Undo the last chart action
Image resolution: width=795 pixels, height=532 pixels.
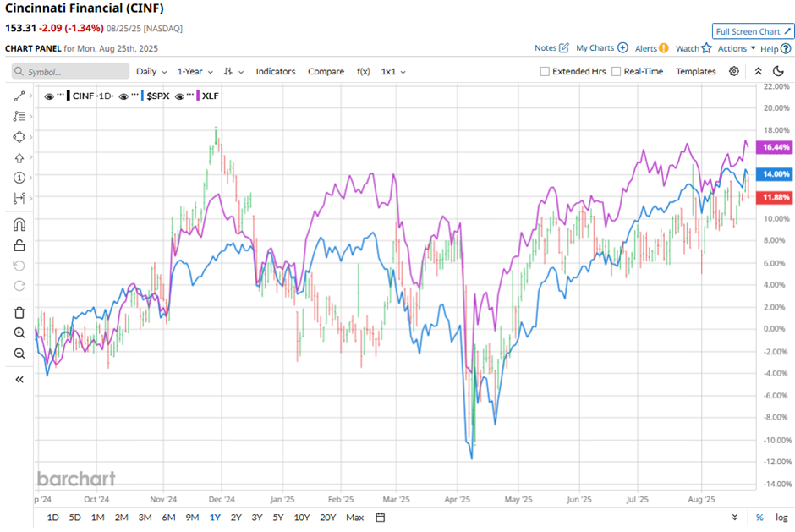point(19,266)
